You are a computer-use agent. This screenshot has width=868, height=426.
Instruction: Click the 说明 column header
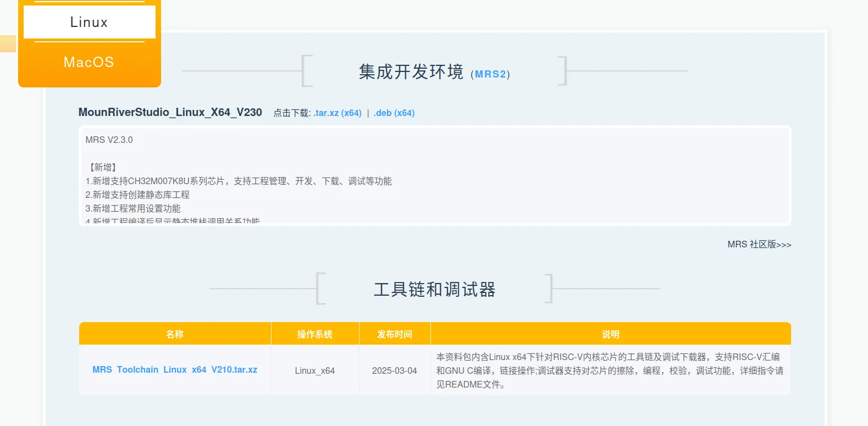pos(611,334)
